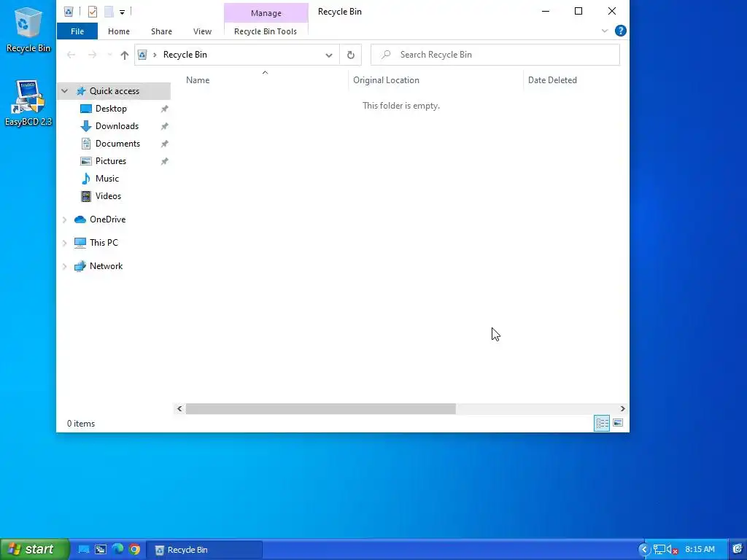Click the Properties quick access toolbar icon
The image size is (747, 560).
tap(93, 12)
